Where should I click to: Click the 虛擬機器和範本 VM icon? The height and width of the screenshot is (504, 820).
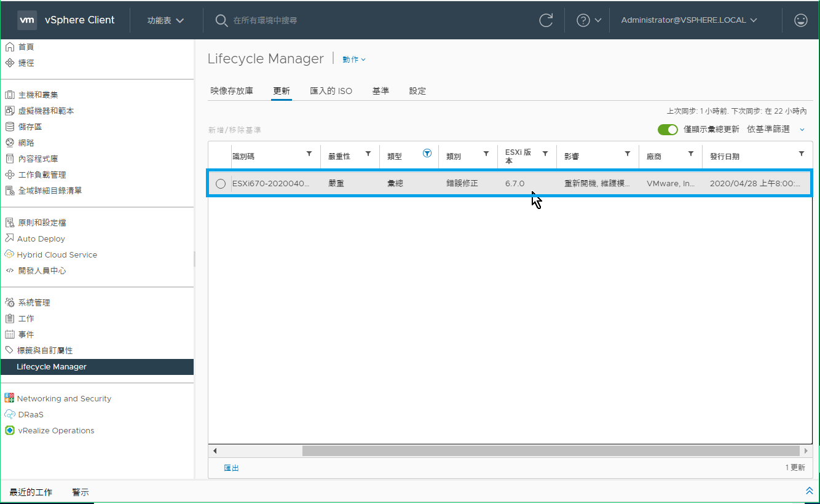point(10,111)
